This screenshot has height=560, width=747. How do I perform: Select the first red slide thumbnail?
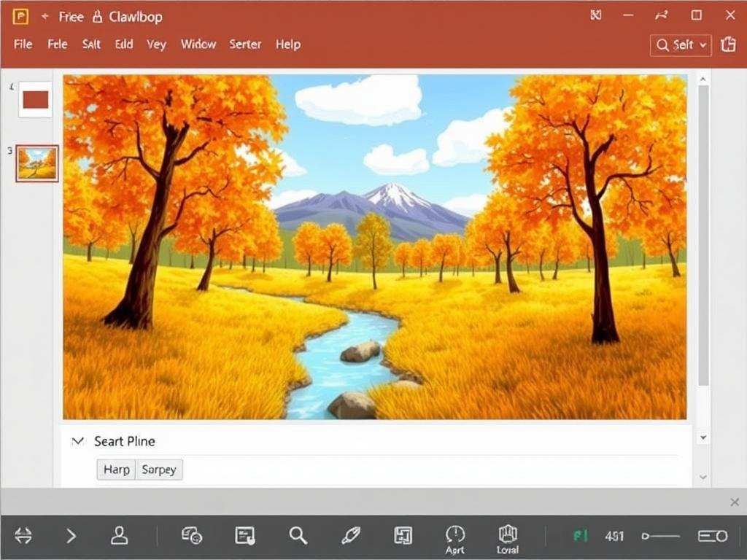(x=35, y=100)
